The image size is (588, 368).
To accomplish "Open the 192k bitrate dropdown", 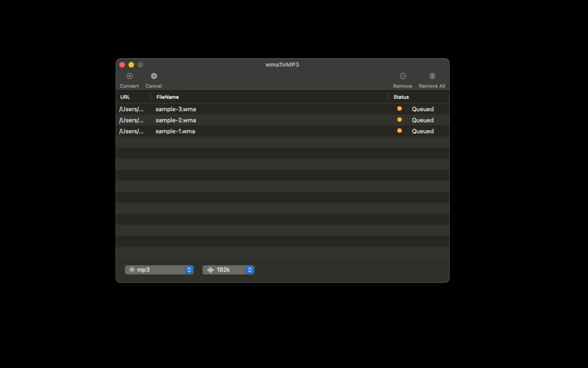I will click(x=228, y=270).
